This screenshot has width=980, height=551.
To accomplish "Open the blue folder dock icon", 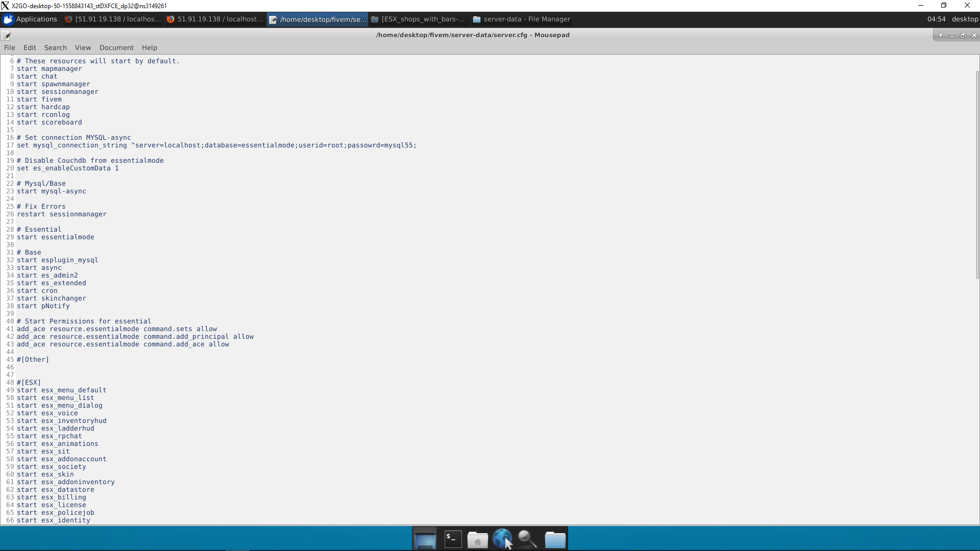I will (x=555, y=539).
